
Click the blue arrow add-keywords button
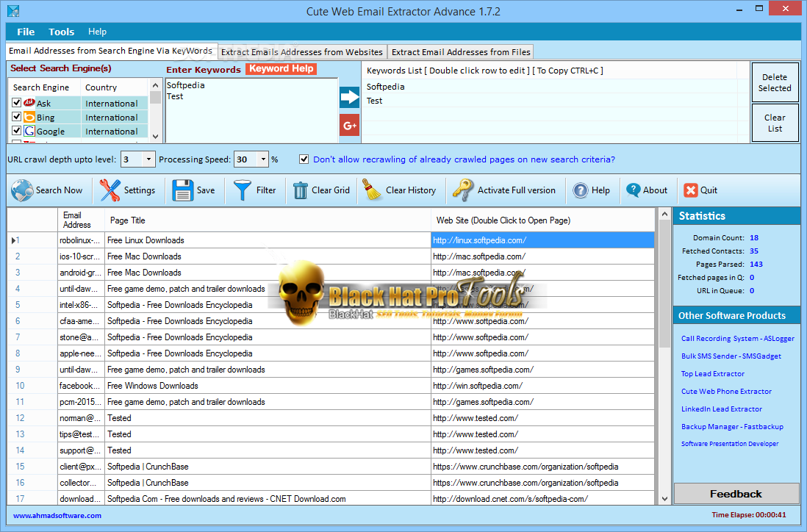tap(349, 97)
